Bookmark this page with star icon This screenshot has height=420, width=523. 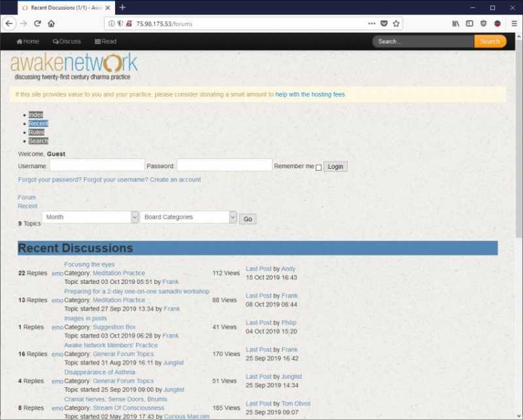[x=396, y=24]
